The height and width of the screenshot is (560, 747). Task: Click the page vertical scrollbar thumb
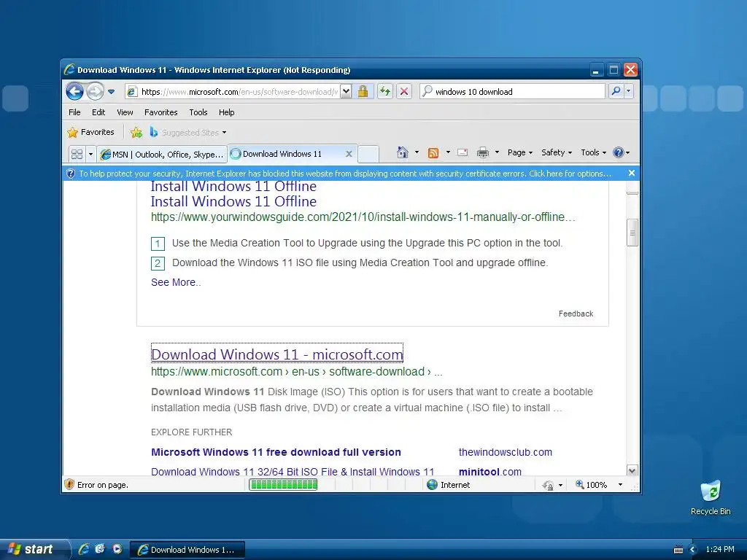[632, 233]
